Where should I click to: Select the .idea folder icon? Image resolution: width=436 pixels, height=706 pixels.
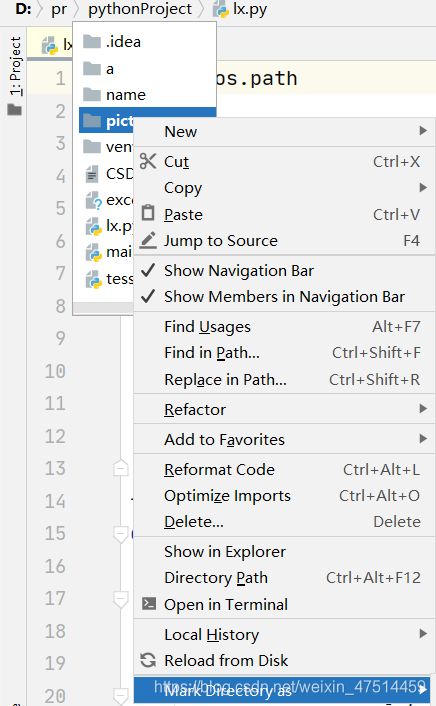click(92, 42)
